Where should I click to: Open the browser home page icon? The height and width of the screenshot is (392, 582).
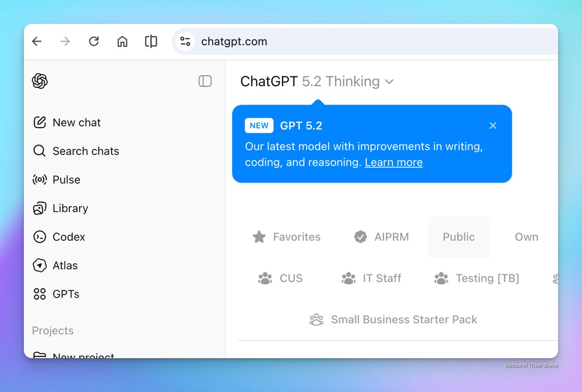click(x=122, y=42)
